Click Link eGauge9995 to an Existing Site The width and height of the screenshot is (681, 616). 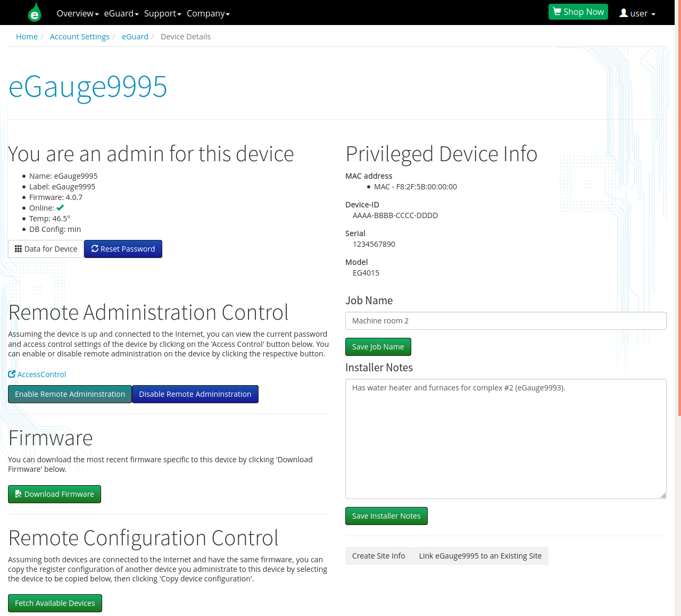click(x=480, y=556)
